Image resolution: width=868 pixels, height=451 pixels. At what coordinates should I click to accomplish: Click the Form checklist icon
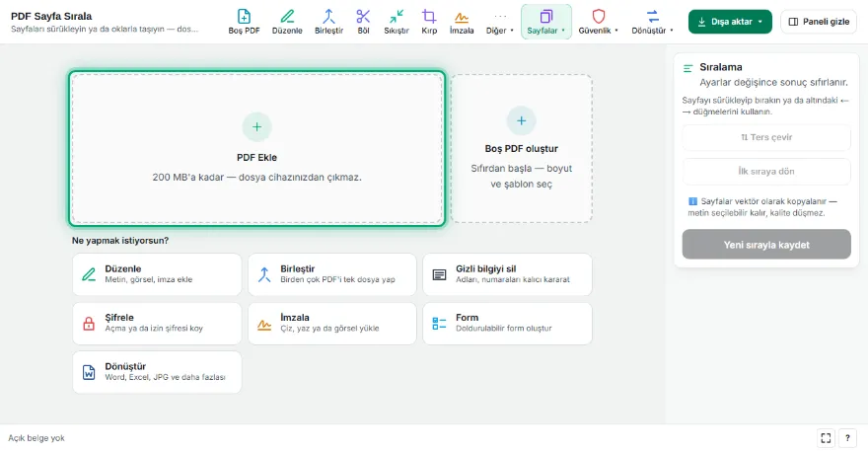(x=440, y=324)
